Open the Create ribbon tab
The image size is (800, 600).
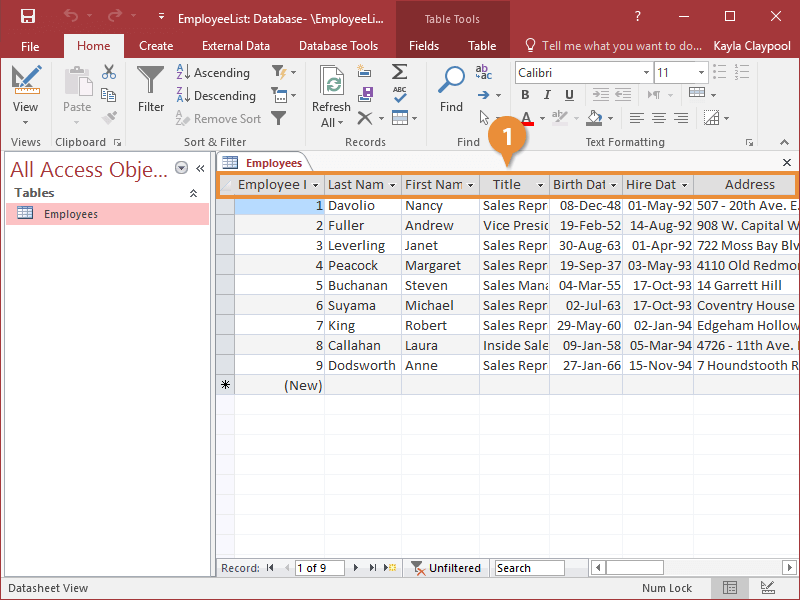156,46
